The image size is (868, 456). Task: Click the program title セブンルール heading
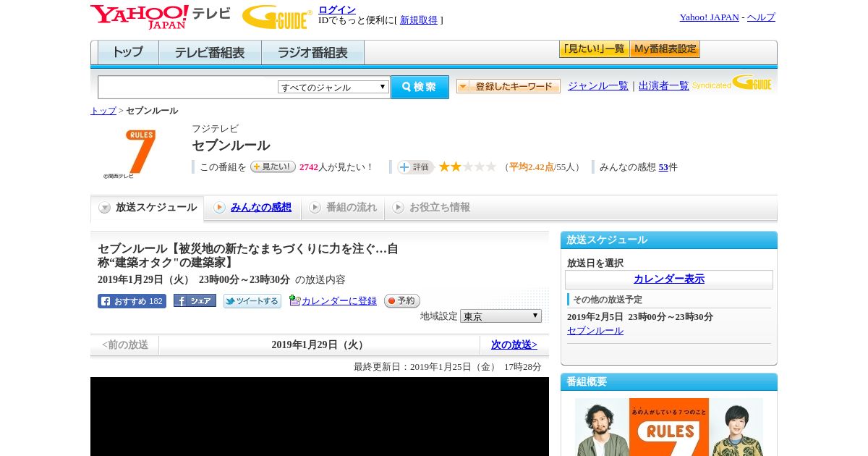[231, 145]
